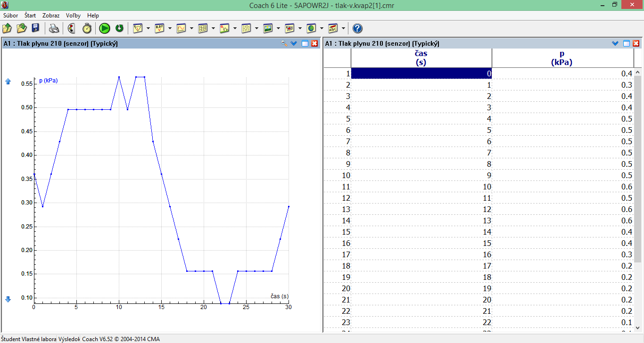The height and width of the screenshot is (343, 644).
Task: Click the diagram graph icon
Action: 181,28
